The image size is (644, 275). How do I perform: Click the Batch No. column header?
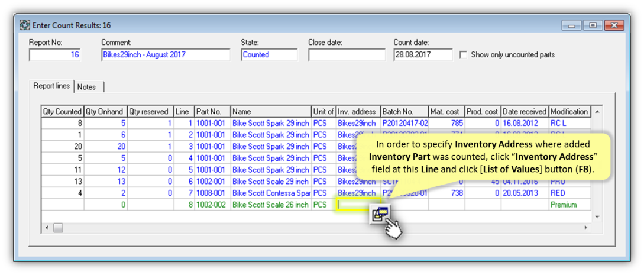point(404,112)
